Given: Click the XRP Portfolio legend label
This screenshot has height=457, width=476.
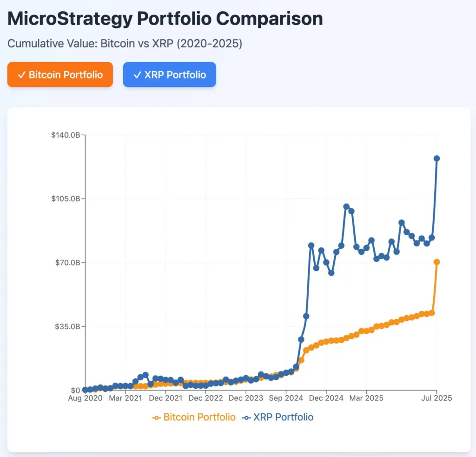Looking at the screenshot, I should [x=284, y=417].
